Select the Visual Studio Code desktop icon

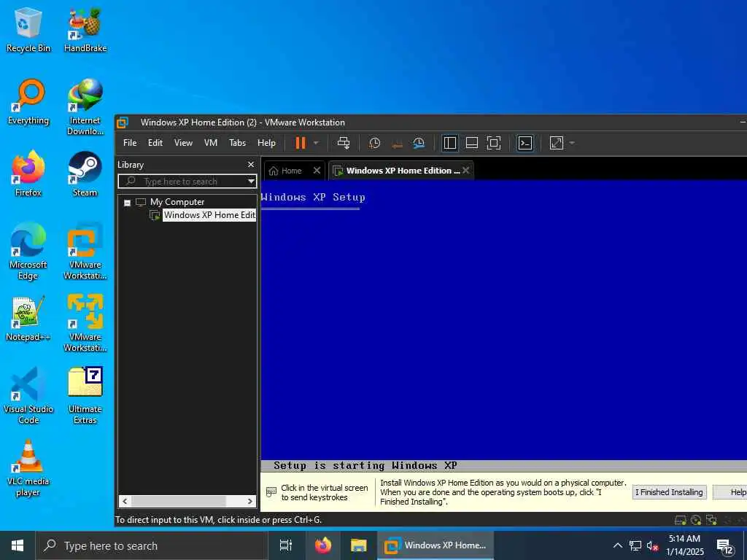pos(28,396)
